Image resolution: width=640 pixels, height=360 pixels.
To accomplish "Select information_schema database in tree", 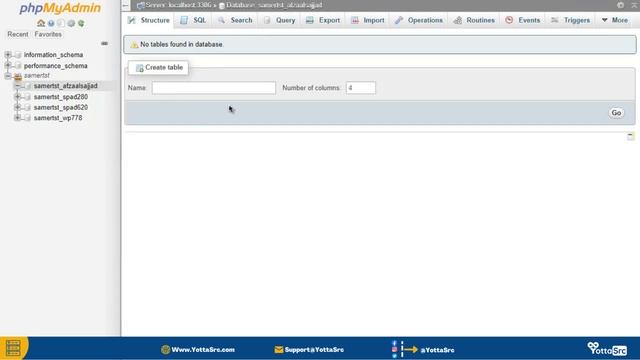I will pyautogui.click(x=53, y=55).
